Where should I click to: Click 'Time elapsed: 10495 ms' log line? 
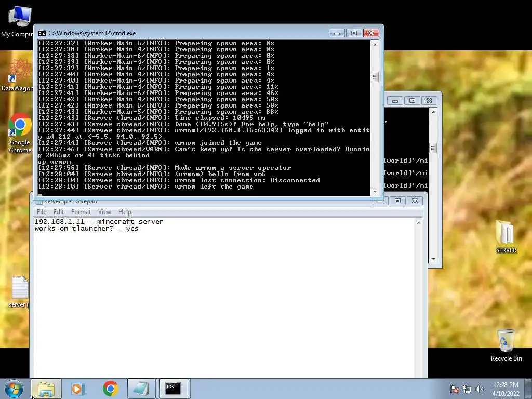tap(152, 118)
